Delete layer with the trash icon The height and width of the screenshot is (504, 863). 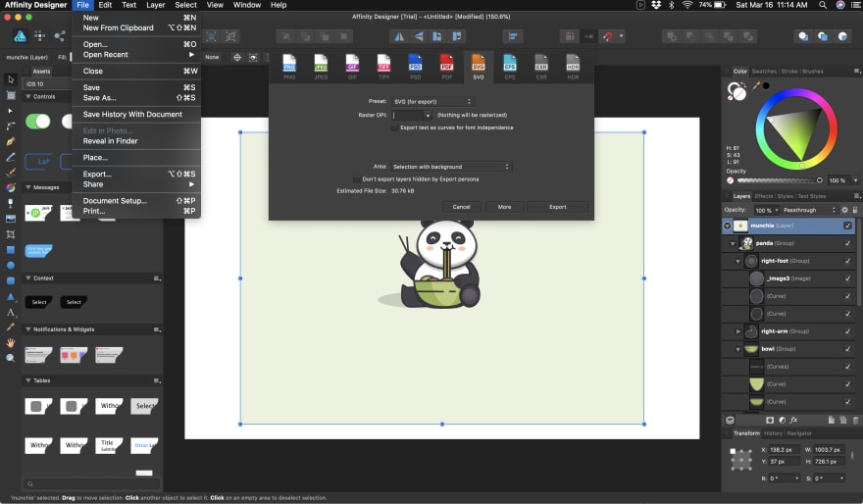[855, 420]
